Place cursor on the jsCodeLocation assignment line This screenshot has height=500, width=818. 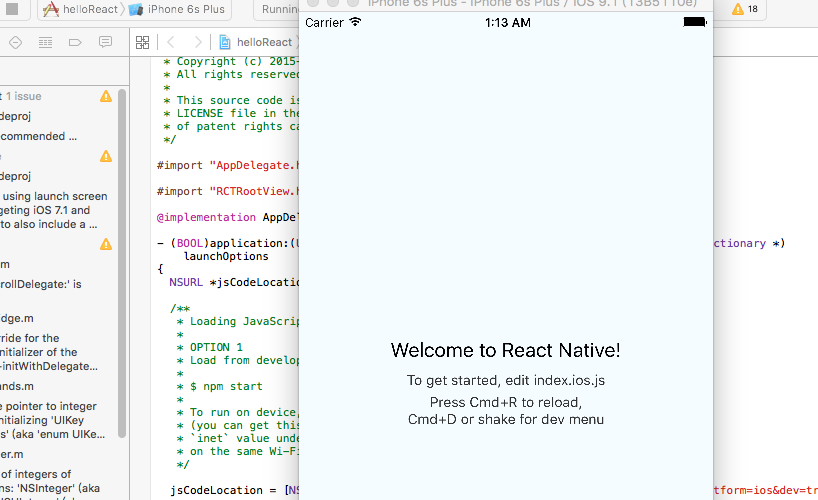[x=230, y=490]
